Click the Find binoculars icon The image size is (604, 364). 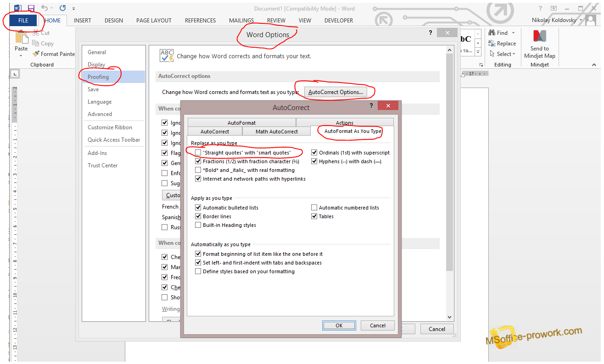(492, 33)
